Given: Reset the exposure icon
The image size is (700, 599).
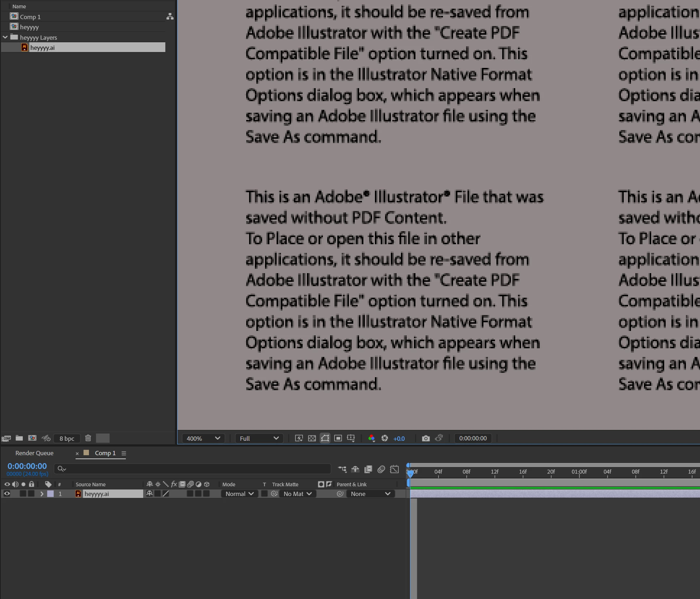Looking at the screenshot, I should tap(385, 438).
